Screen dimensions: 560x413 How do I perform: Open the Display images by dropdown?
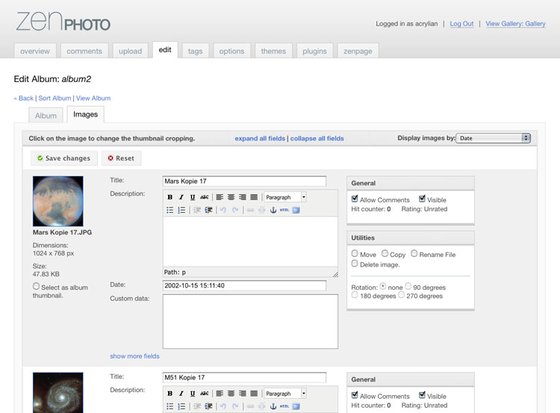point(493,138)
